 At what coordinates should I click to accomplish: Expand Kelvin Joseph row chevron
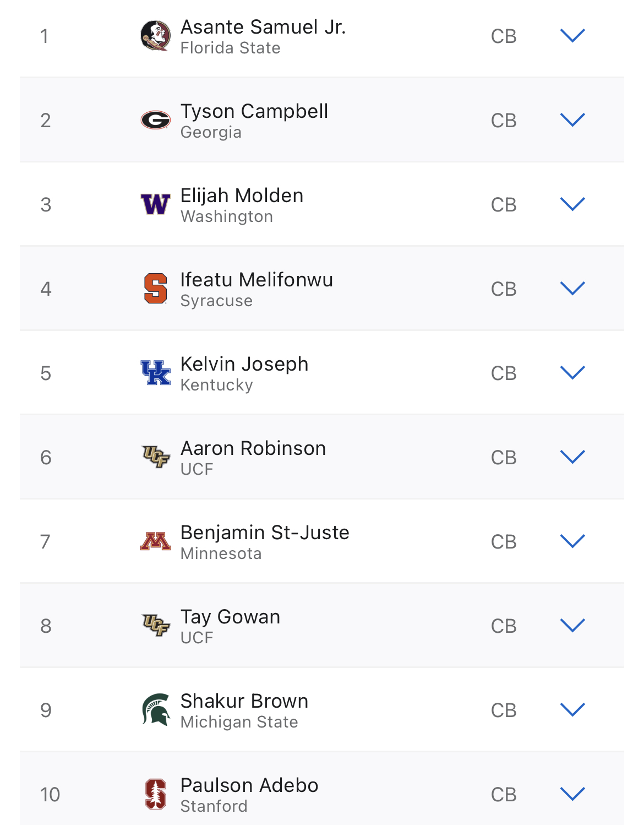click(x=572, y=373)
